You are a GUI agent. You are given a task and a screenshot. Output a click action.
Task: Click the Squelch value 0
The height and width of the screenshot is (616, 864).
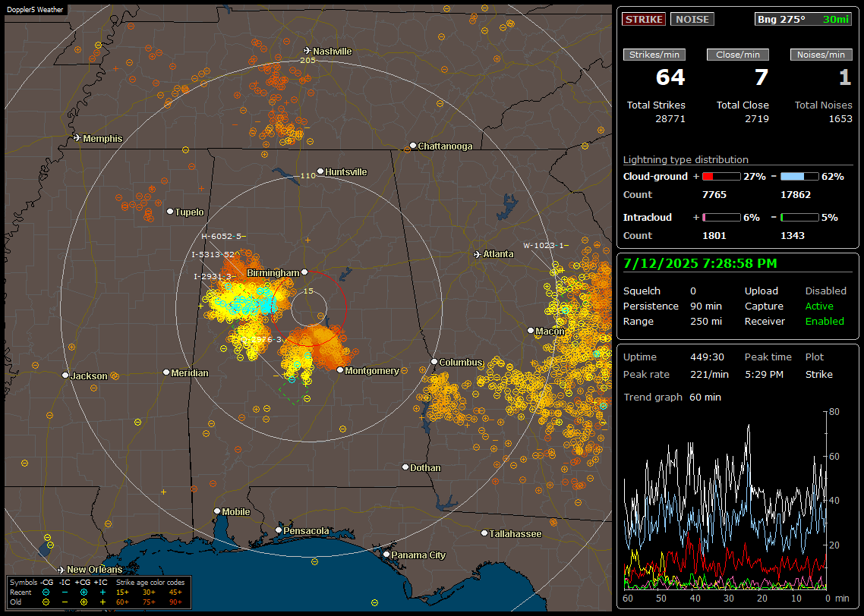click(693, 291)
